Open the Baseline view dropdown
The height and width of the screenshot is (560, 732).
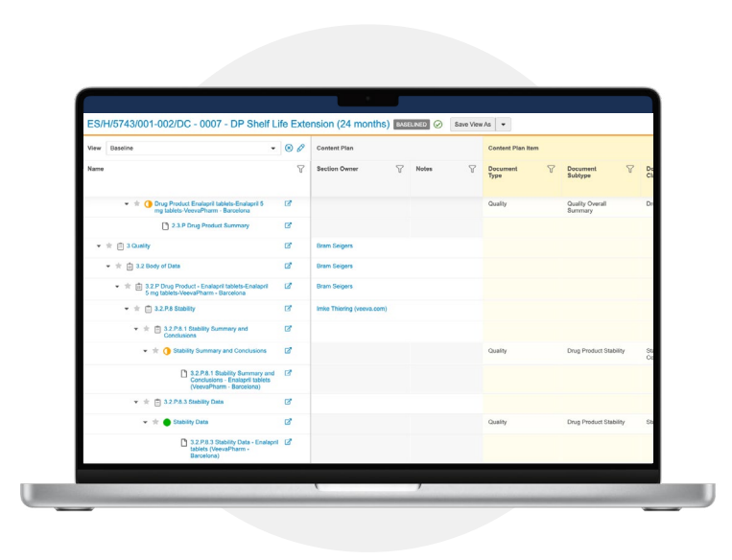pos(273,149)
